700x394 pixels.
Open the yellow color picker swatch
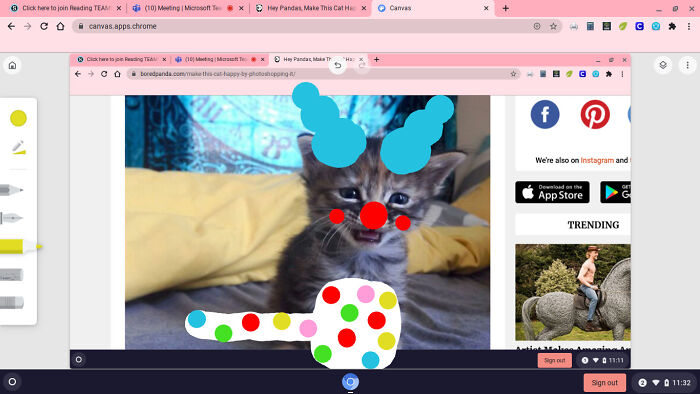(18, 118)
